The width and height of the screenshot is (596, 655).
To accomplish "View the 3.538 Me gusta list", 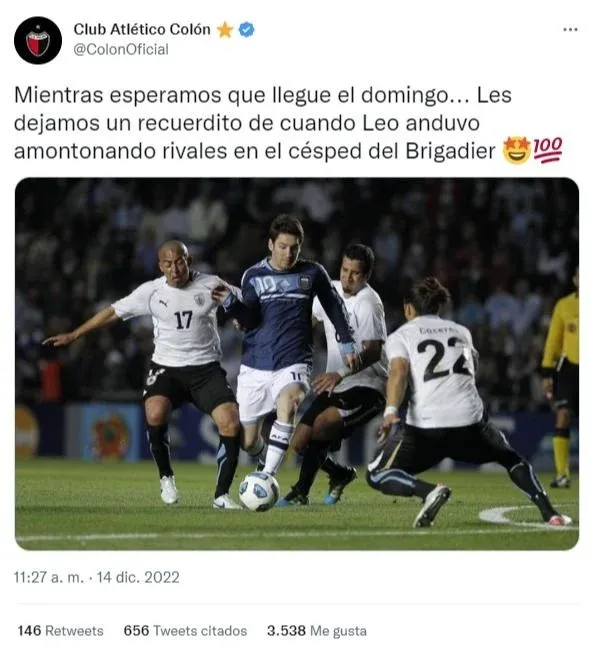I will coord(317,630).
